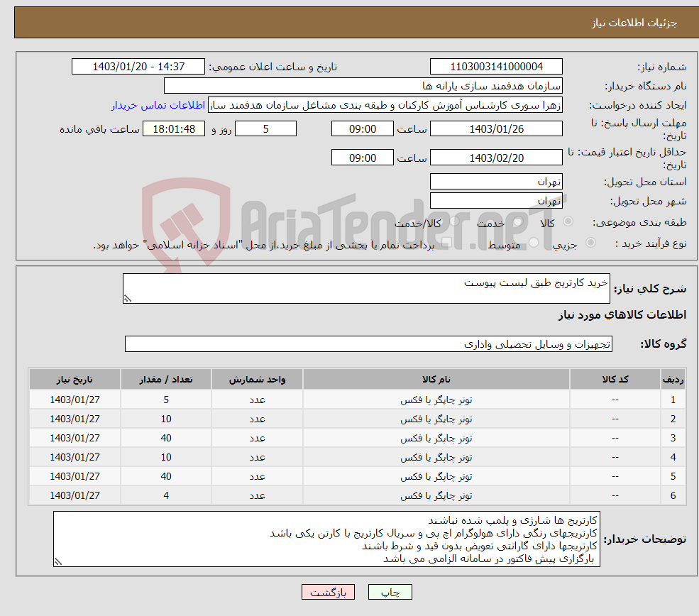699x616 pixels.
Task: Click the unit عدد in row 2
Action: click(x=257, y=419)
